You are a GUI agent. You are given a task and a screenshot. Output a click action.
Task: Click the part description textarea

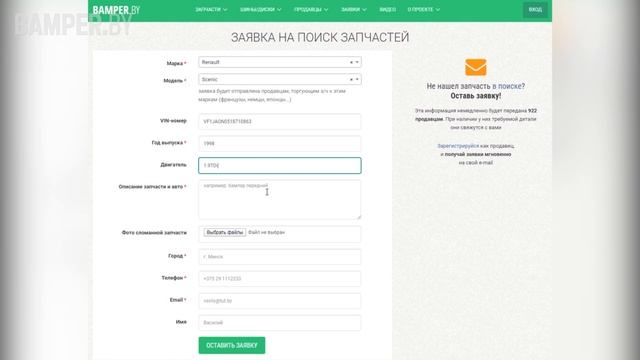tap(280, 200)
